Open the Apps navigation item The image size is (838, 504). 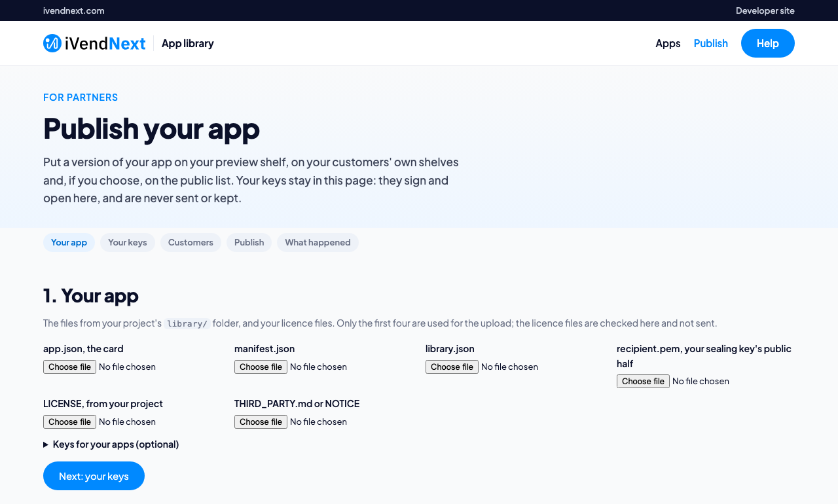tap(668, 43)
